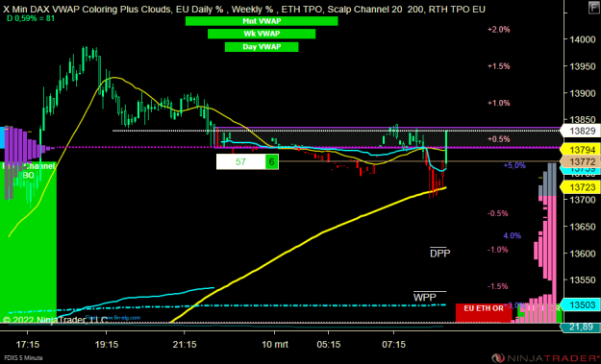This screenshot has width=601, height=364.
Task: Toggle the Day VWAP button
Action: [x=262, y=47]
